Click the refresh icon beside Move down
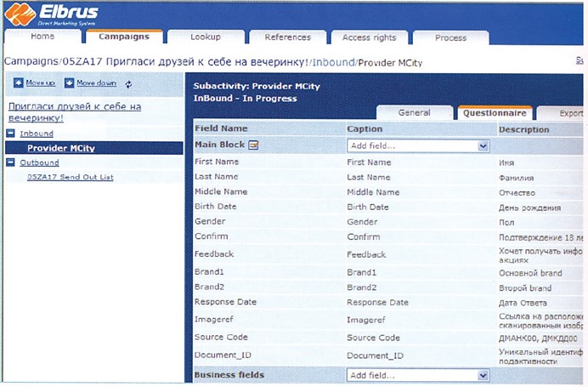 tap(128, 84)
